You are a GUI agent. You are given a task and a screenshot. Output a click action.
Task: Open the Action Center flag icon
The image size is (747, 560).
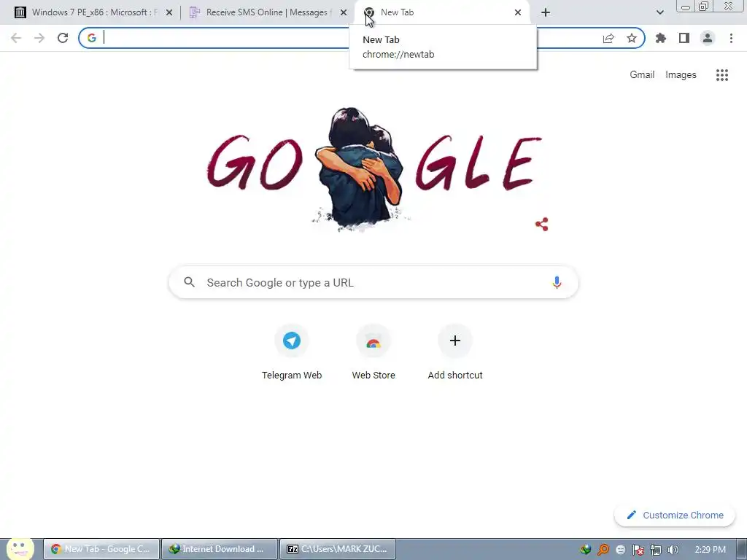[638, 550]
